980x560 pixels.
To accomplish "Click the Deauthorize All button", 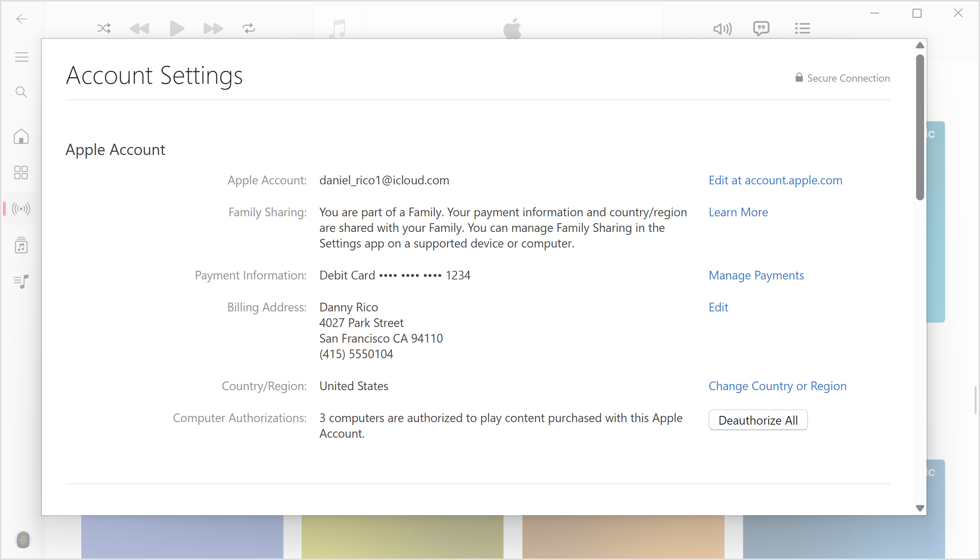I will tap(758, 420).
